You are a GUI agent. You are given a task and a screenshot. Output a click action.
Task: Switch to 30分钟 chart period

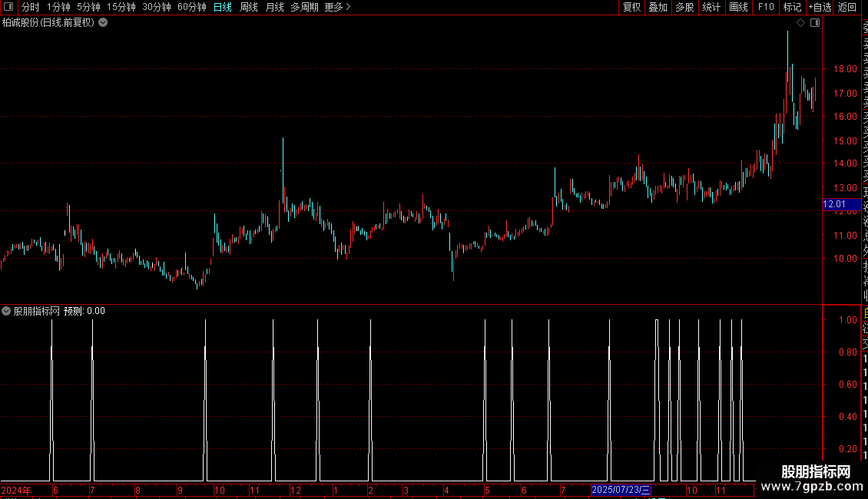point(157,7)
